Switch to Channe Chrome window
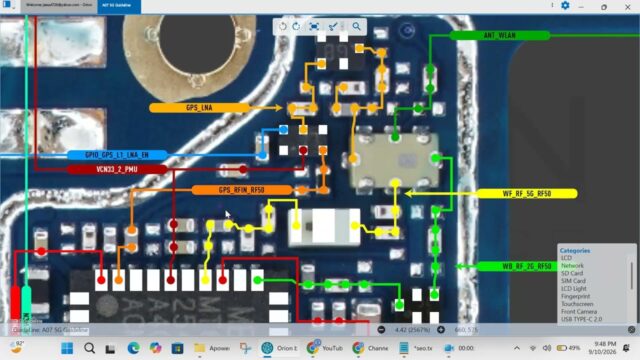Screen dimensions: 640x360 pyautogui.click(x=371, y=348)
